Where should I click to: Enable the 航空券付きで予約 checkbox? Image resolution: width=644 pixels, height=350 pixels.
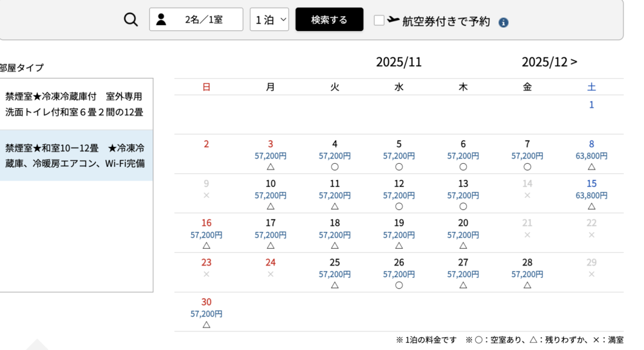[379, 20]
